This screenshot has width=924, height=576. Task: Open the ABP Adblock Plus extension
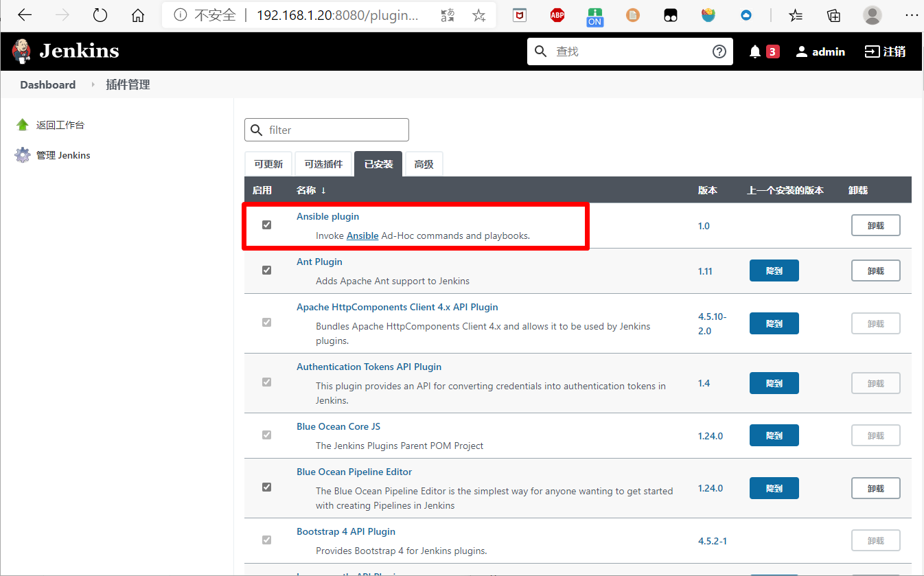(557, 15)
